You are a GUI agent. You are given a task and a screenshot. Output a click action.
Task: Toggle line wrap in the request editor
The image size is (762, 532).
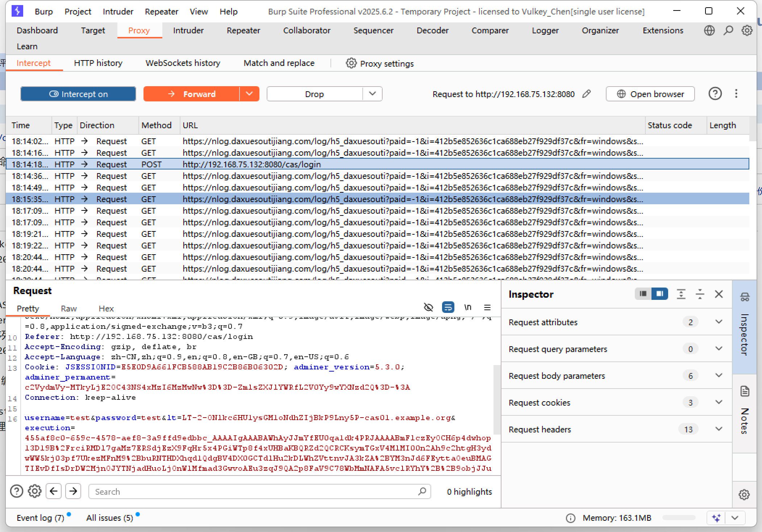(x=448, y=307)
